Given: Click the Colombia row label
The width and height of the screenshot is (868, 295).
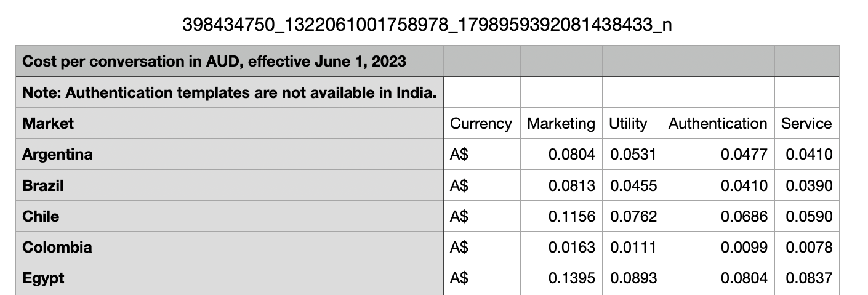Looking at the screenshot, I should tap(57, 247).
